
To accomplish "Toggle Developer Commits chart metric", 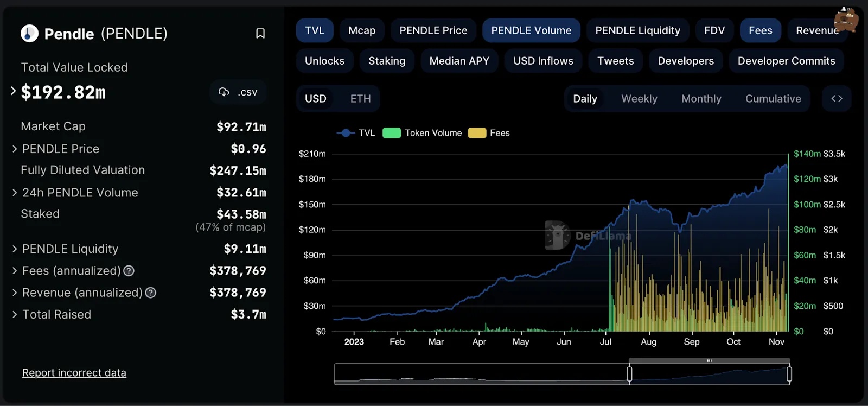I will pos(786,61).
